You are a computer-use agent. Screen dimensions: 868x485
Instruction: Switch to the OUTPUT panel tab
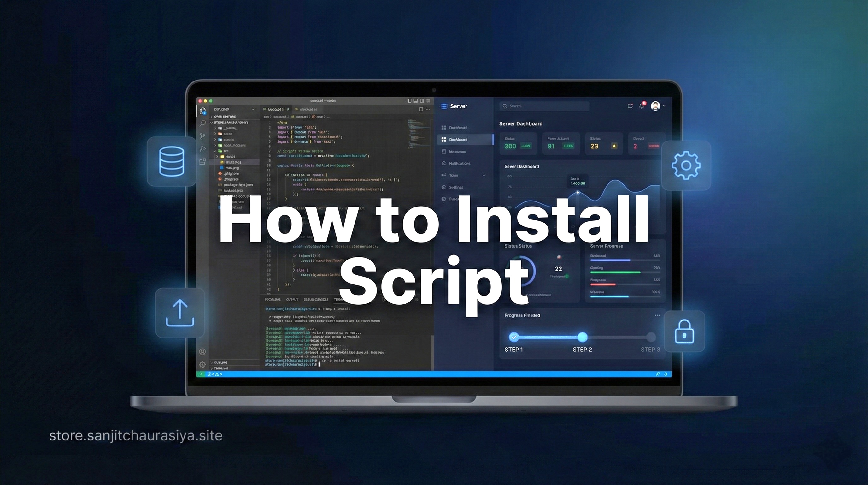pyautogui.click(x=292, y=300)
